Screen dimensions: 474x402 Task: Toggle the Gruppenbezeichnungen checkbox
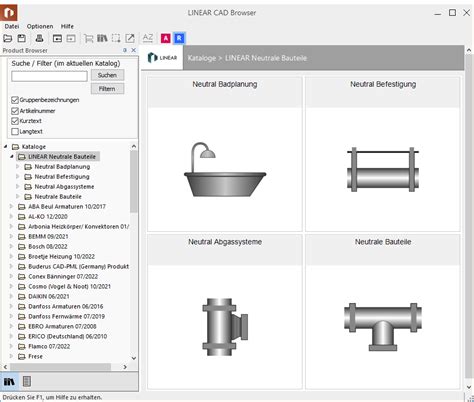15,100
